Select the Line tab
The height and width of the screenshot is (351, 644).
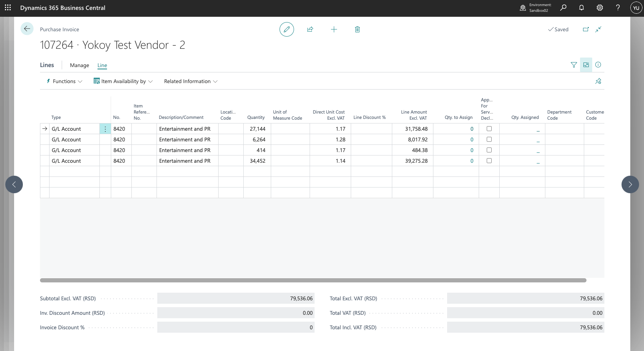(x=102, y=65)
